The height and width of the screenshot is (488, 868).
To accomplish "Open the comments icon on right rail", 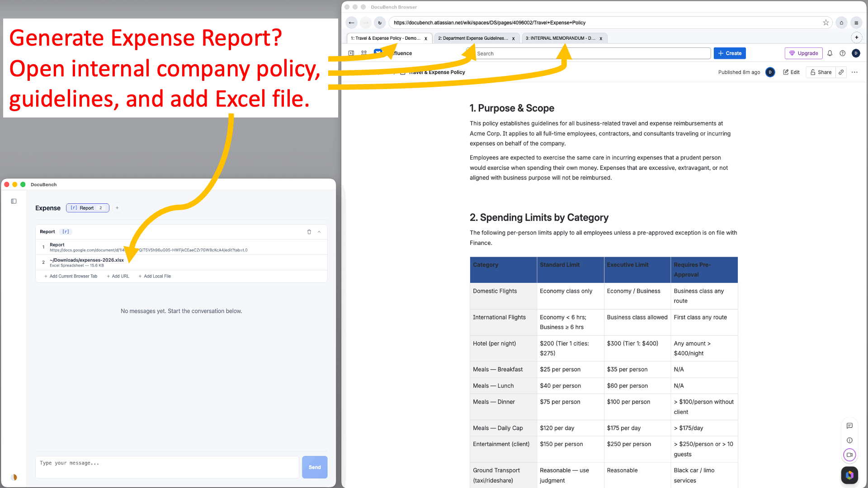I will [849, 426].
